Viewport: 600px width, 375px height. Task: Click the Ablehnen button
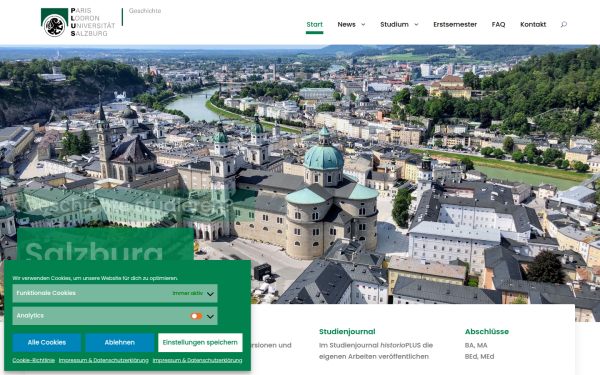119,342
